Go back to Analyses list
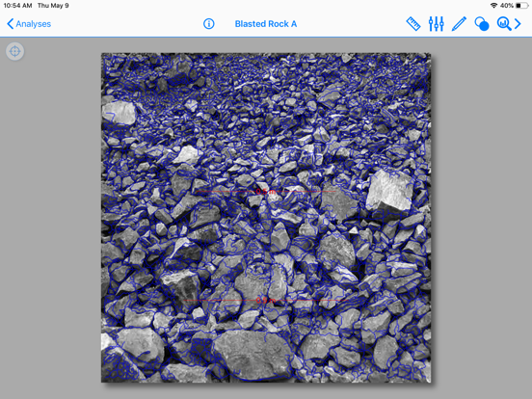The width and height of the screenshot is (532, 399). coord(29,24)
